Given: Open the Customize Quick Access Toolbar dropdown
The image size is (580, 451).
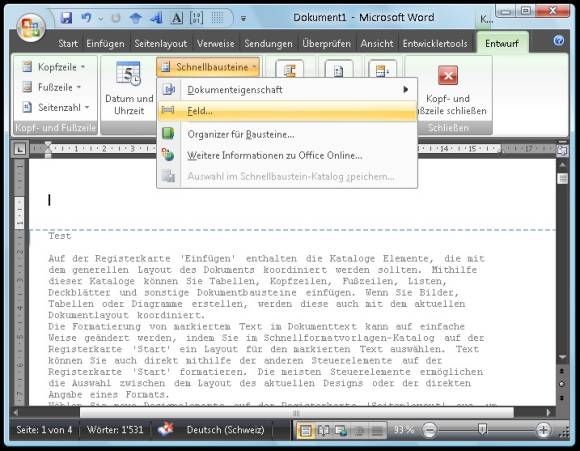Looking at the screenshot, I should click(x=243, y=18).
